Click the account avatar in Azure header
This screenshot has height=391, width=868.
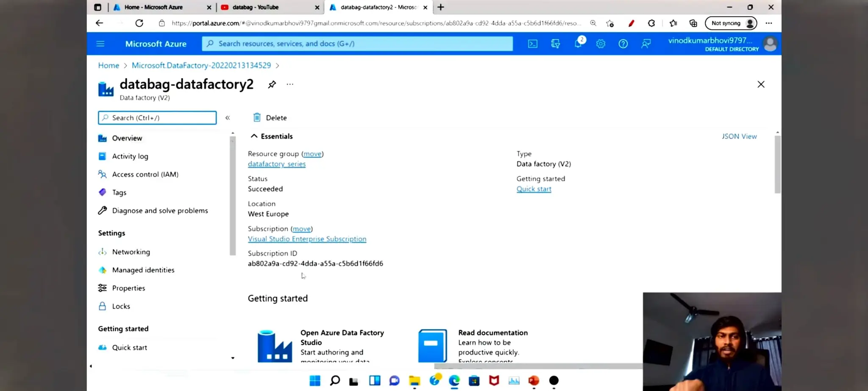770,44
